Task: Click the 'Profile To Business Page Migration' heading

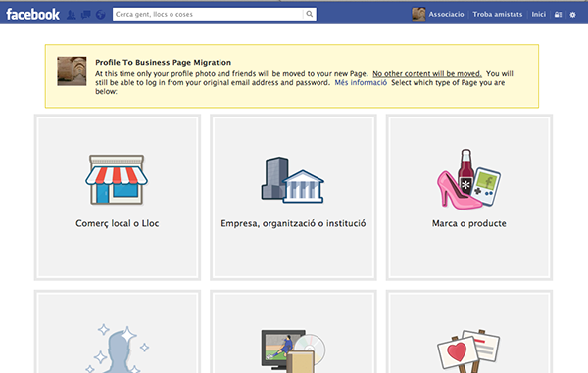Action: pyautogui.click(x=163, y=63)
